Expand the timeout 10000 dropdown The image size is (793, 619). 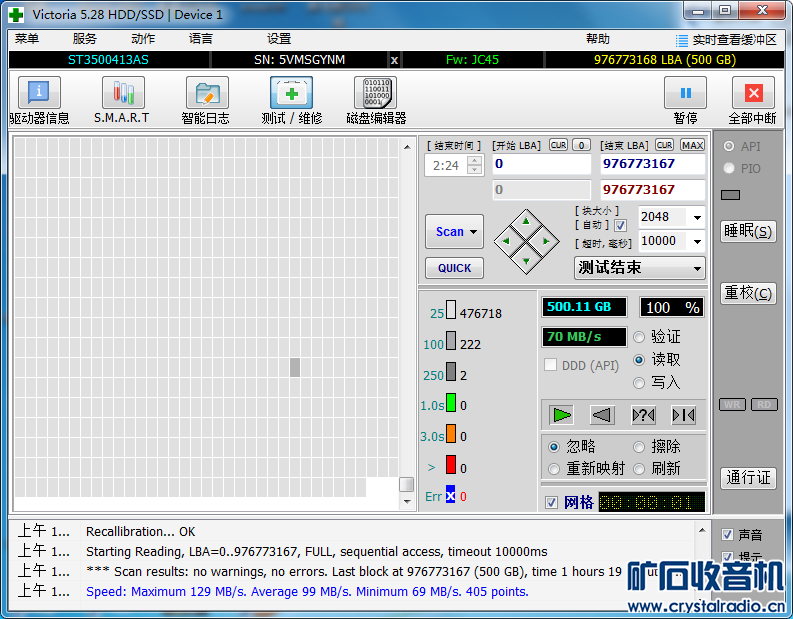[696, 241]
